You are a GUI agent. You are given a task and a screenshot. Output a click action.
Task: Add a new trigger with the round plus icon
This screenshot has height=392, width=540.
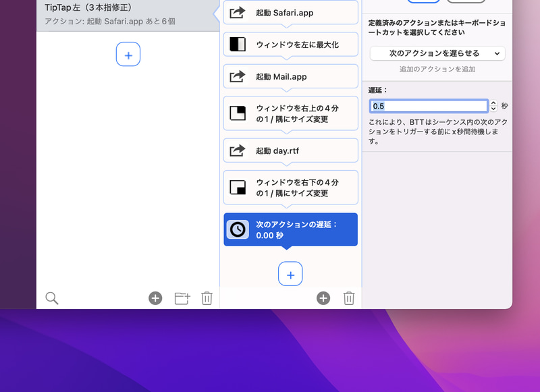(x=155, y=298)
